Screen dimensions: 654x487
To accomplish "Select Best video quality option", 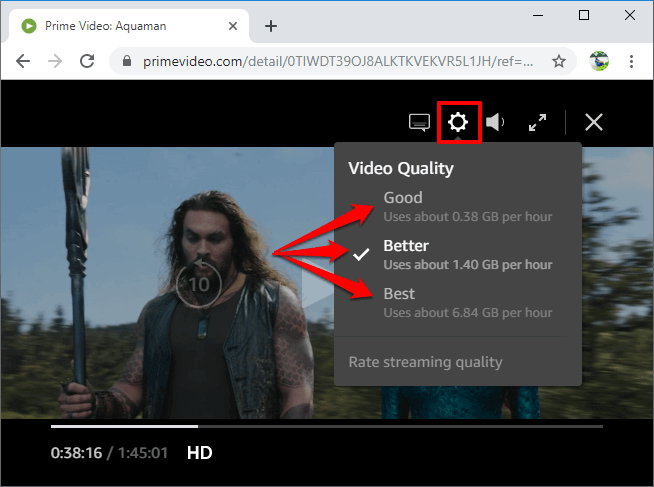I will pos(399,294).
